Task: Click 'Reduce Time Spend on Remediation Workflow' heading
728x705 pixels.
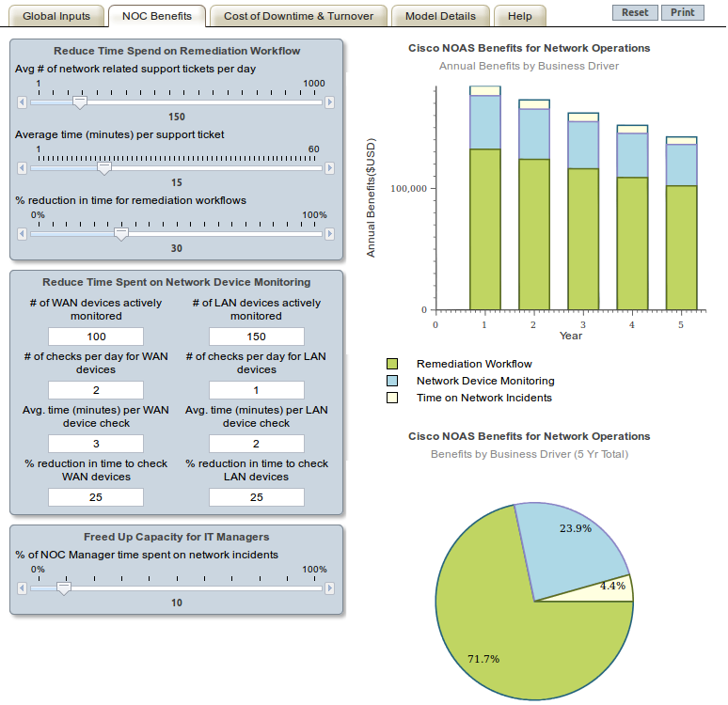Action: tap(177, 51)
